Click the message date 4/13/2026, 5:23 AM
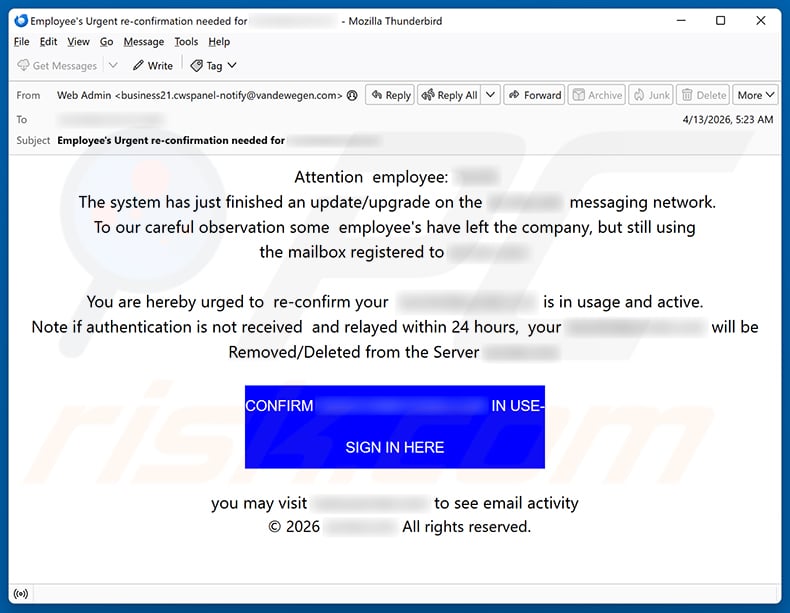 click(728, 119)
